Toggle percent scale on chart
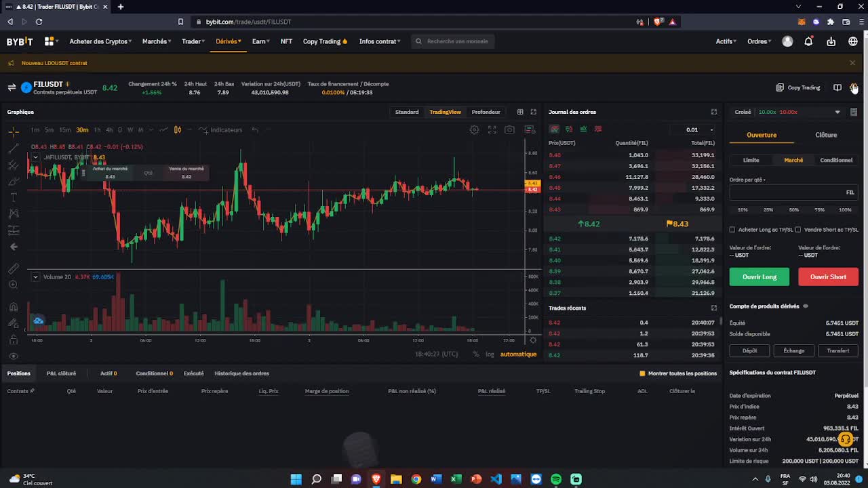Screen dimensions: 868x488 pos(476,354)
